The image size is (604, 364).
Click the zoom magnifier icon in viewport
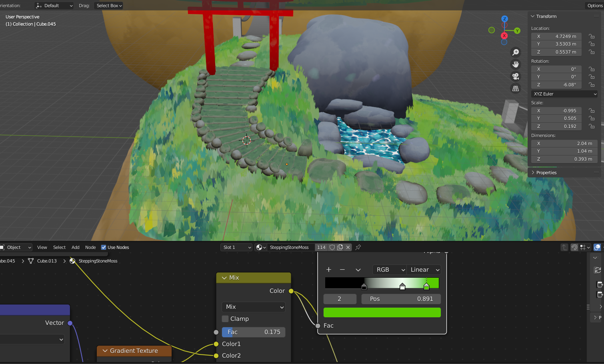pos(516,52)
